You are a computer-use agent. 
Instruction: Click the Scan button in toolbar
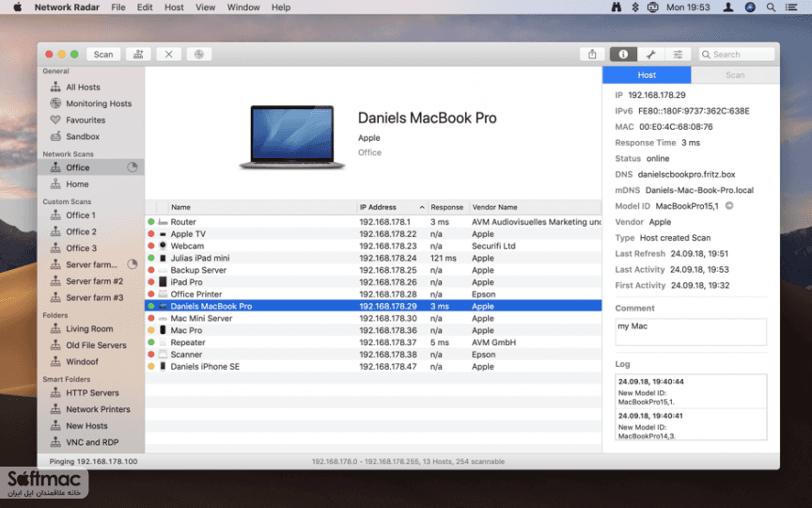[103, 55]
